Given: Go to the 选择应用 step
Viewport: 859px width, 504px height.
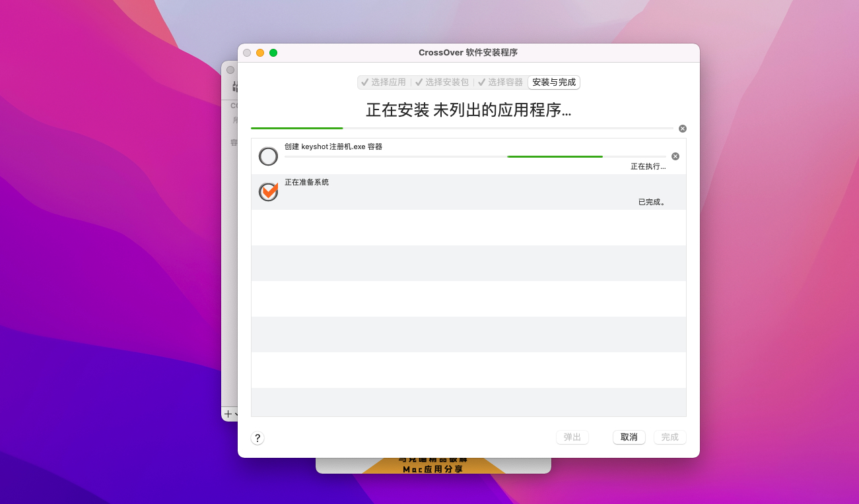Looking at the screenshot, I should pyautogui.click(x=384, y=82).
